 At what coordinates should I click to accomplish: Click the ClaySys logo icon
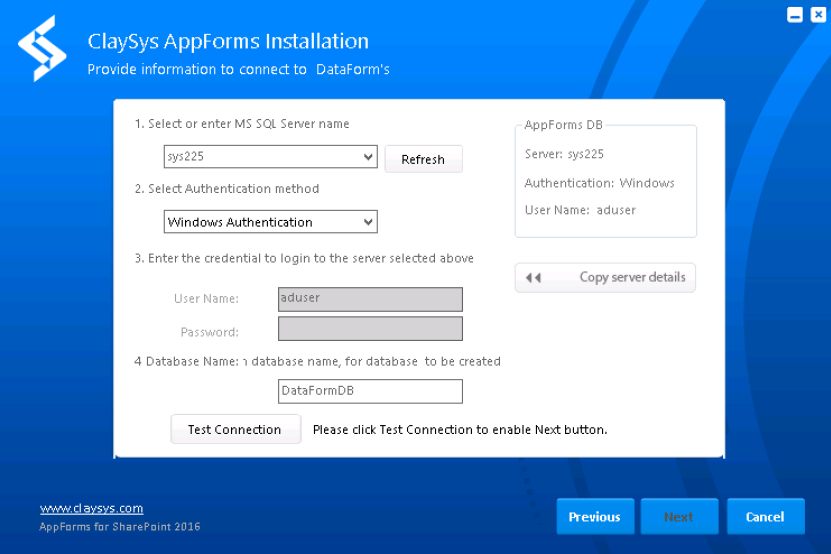tap(41, 48)
